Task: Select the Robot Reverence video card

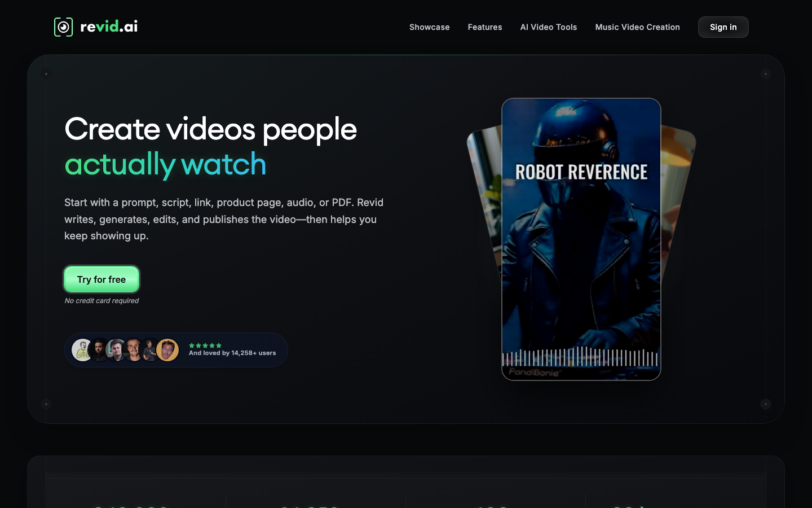Action: [x=581, y=239]
